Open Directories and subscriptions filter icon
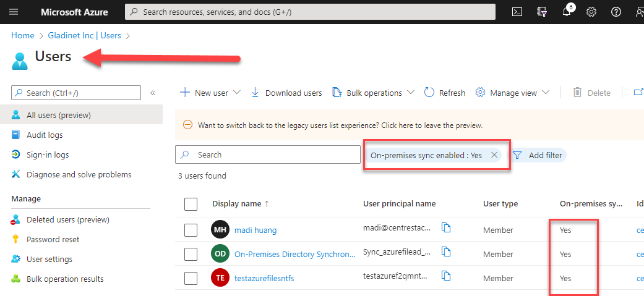644x296 pixels. click(x=542, y=12)
